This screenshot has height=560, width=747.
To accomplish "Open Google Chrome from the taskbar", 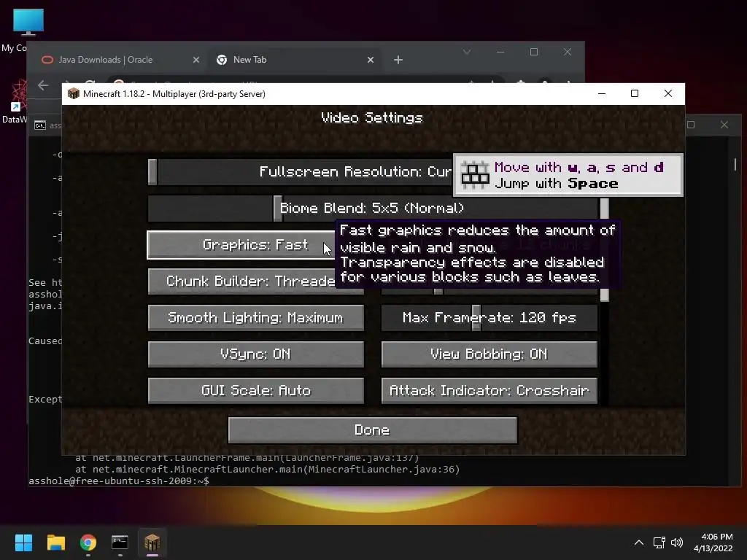I will pyautogui.click(x=88, y=542).
